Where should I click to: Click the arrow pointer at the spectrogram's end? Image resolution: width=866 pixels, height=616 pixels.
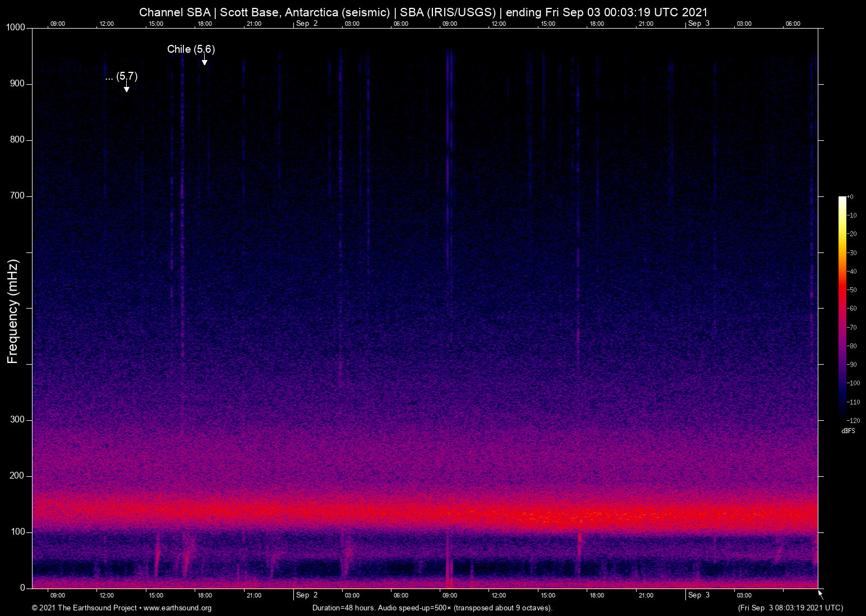pyautogui.click(x=821, y=595)
